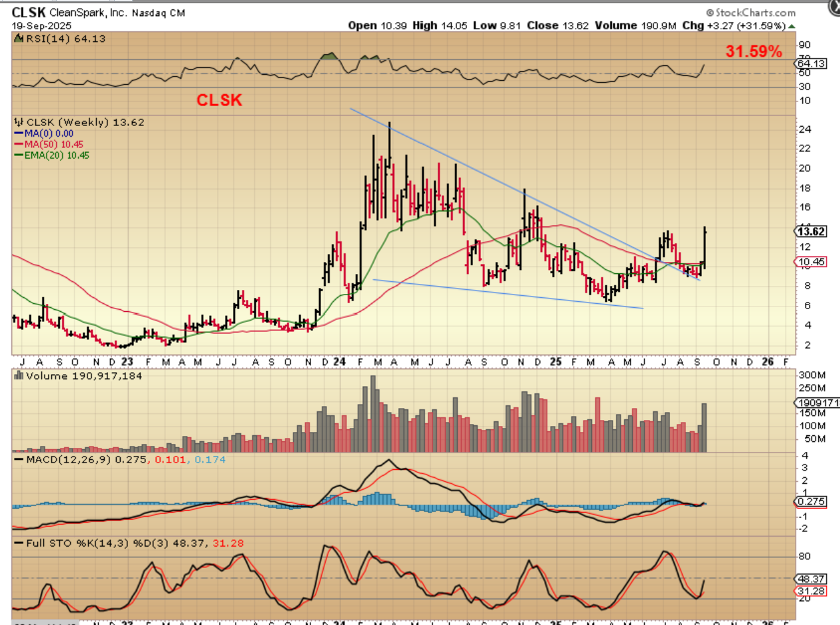The height and width of the screenshot is (625, 840).
Task: Click the latest tall volume bar
Action: click(705, 428)
